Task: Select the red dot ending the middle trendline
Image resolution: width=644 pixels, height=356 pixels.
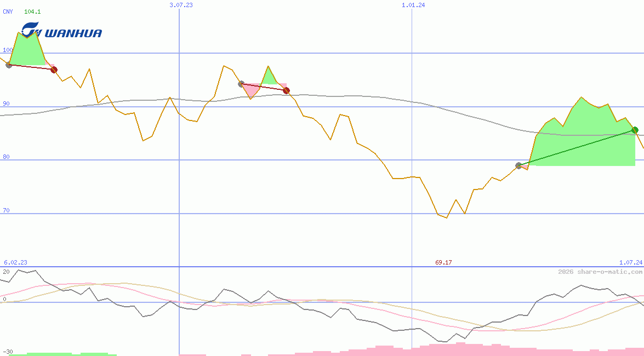Action: click(x=286, y=91)
